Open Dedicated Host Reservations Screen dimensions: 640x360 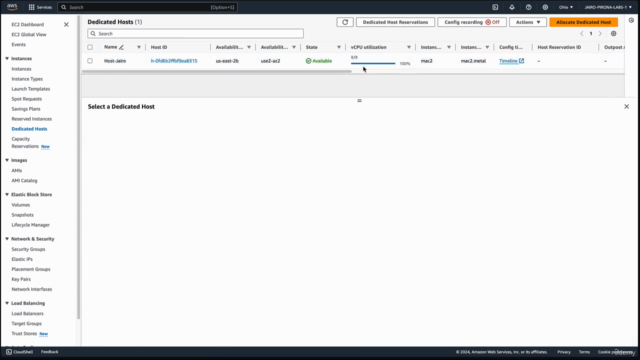395,22
